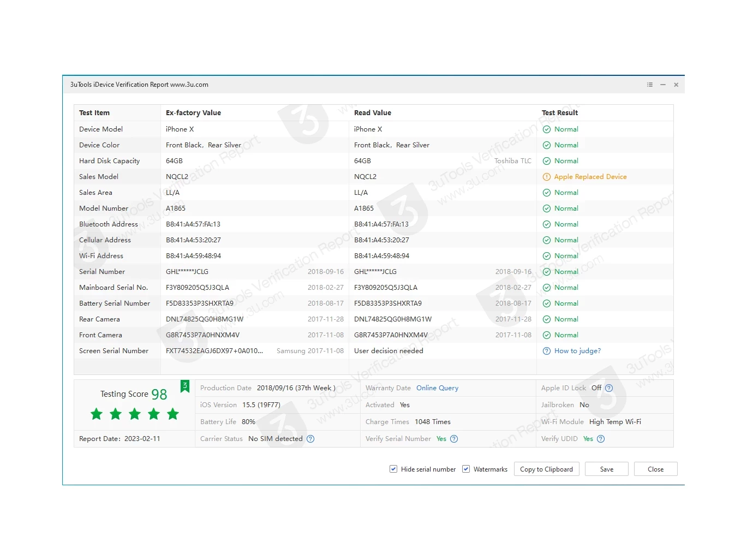
Task: Click the Sales Area normal check icon
Action: pos(547,193)
